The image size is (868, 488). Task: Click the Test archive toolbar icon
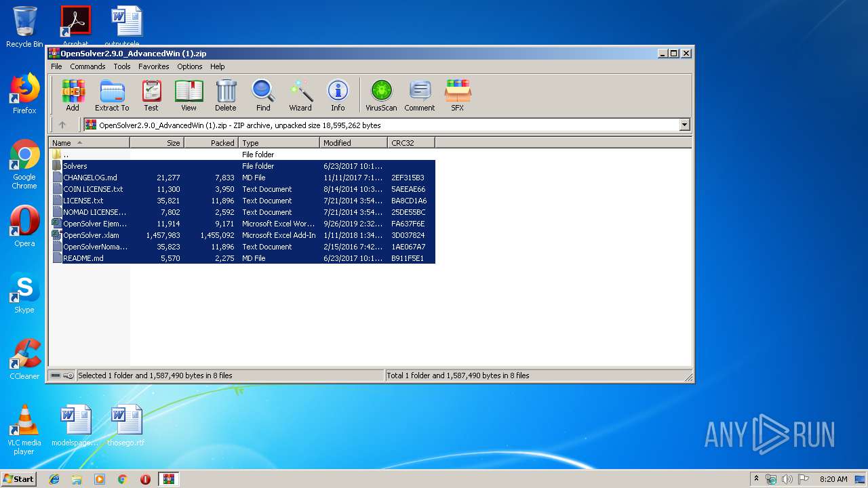point(151,96)
